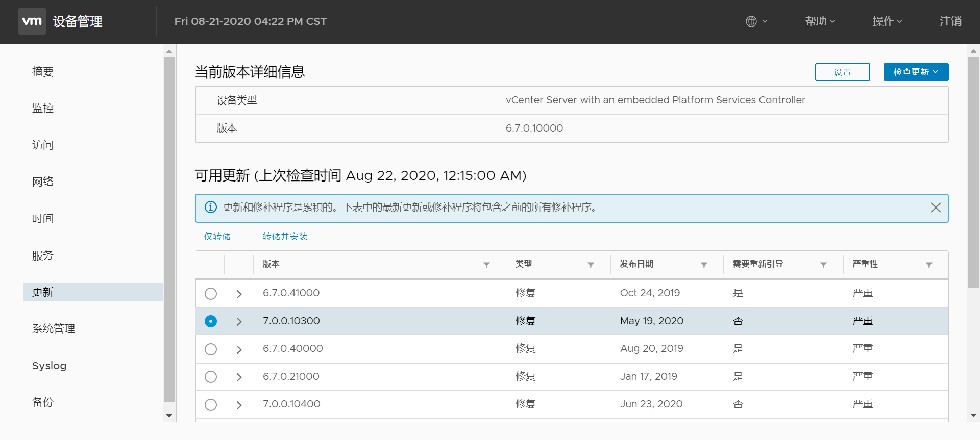Viewport: 980px width, 440px height.
Task: Click the 发布日期 column header
Action: coord(636,264)
